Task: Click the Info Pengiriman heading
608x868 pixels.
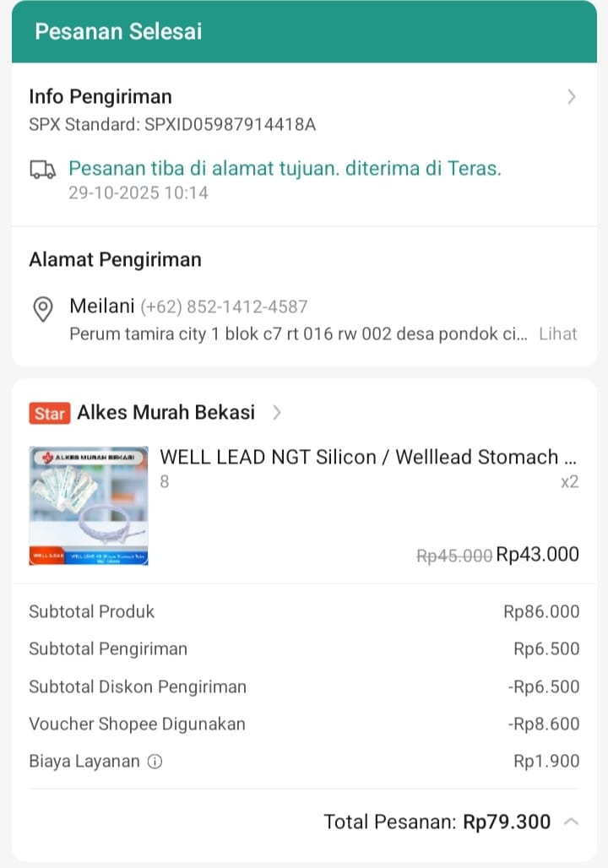Action: pyautogui.click(x=100, y=96)
